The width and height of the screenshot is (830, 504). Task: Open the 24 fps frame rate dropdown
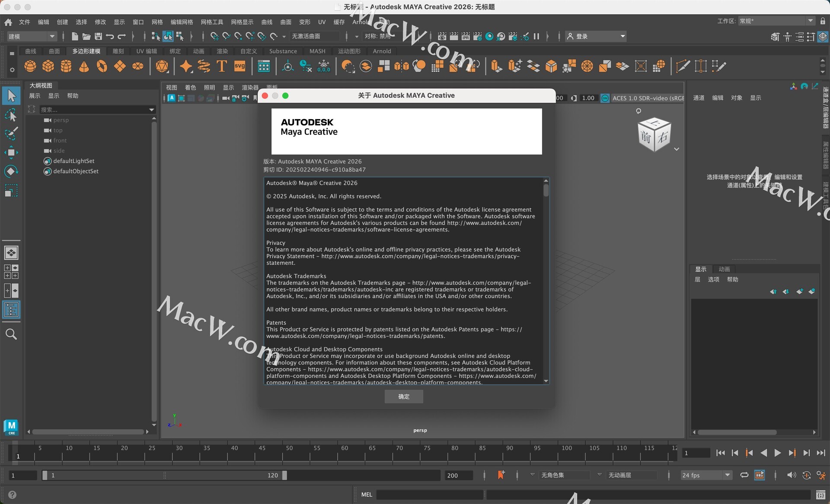pyautogui.click(x=706, y=475)
